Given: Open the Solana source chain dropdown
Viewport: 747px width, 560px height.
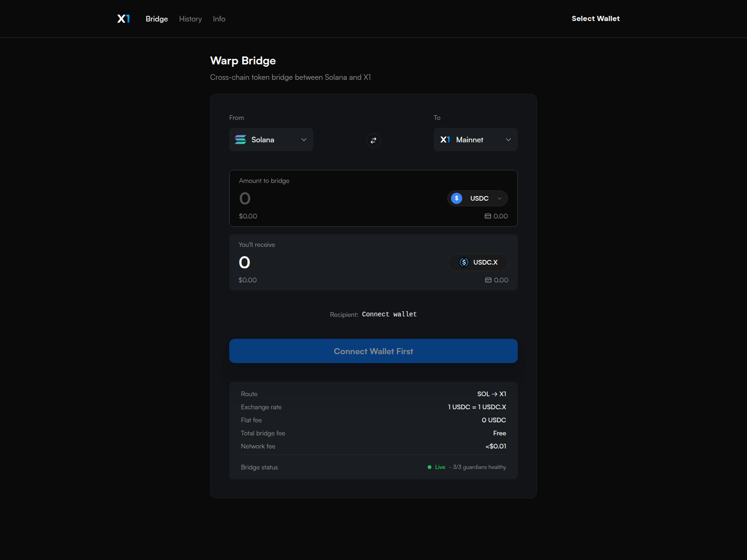Looking at the screenshot, I should [271, 140].
